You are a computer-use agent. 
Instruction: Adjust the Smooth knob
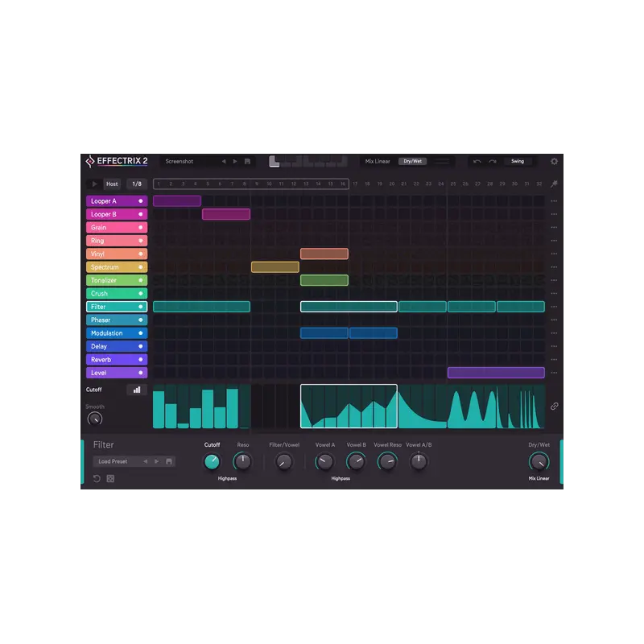pos(95,419)
